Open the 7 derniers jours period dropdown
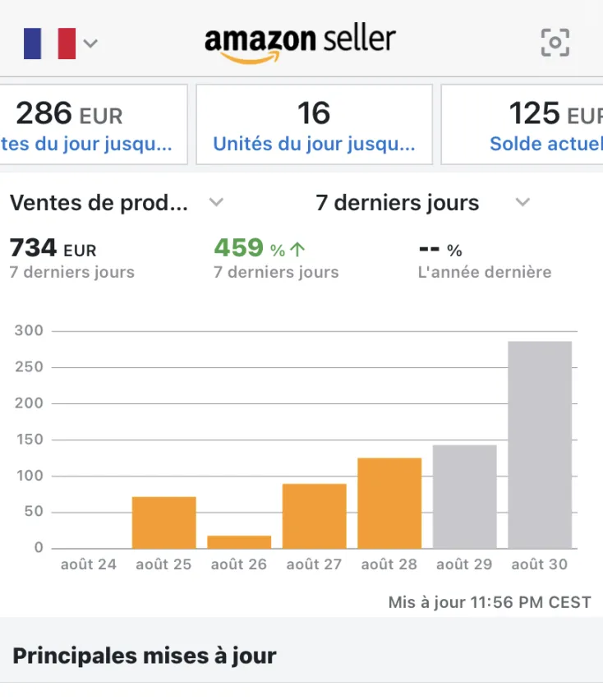The width and height of the screenshot is (603, 700). 522,202
